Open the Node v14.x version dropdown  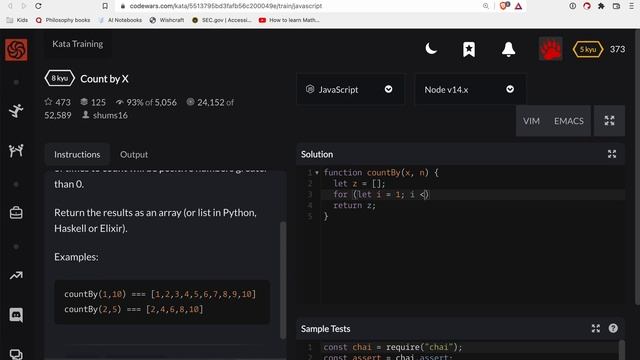coord(469,89)
